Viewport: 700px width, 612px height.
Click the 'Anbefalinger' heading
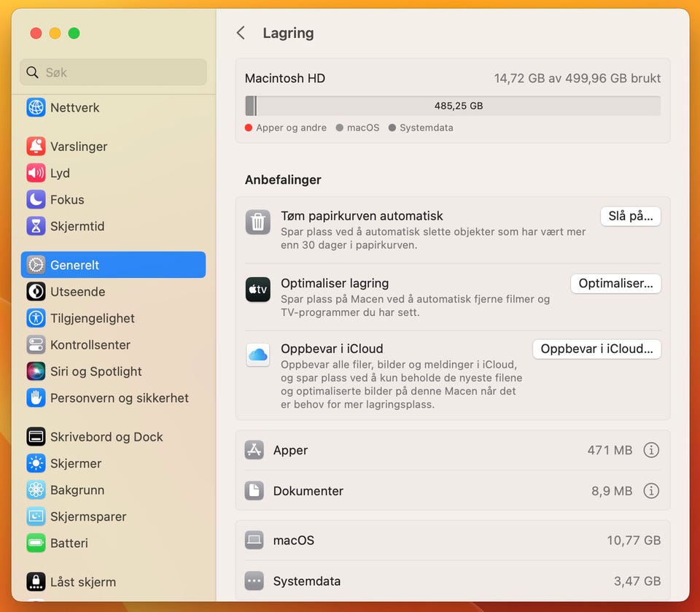click(283, 179)
